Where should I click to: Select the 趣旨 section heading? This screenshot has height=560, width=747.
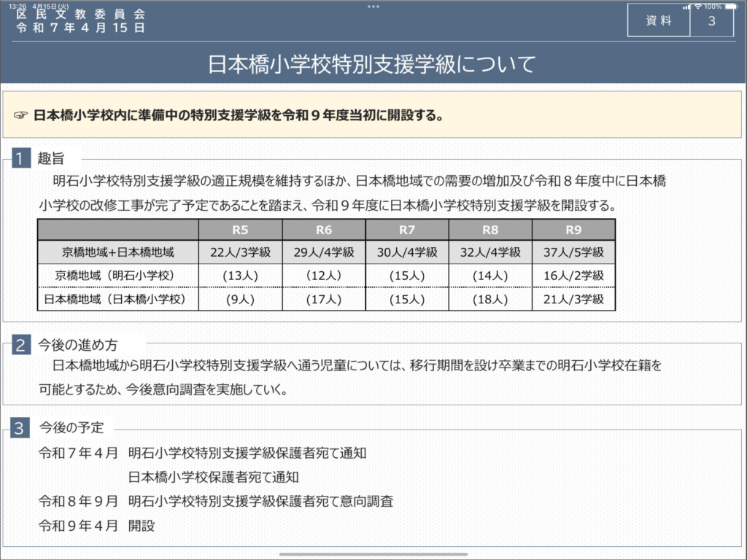point(51,158)
